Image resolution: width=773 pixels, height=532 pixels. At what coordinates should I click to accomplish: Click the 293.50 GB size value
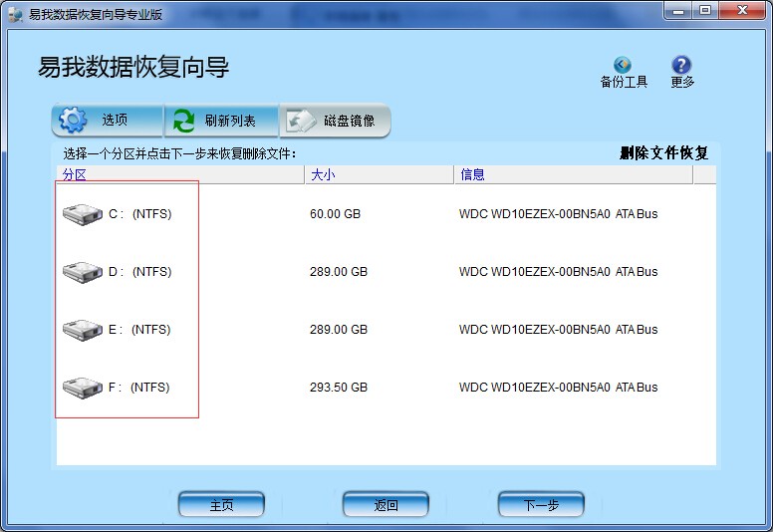339,387
